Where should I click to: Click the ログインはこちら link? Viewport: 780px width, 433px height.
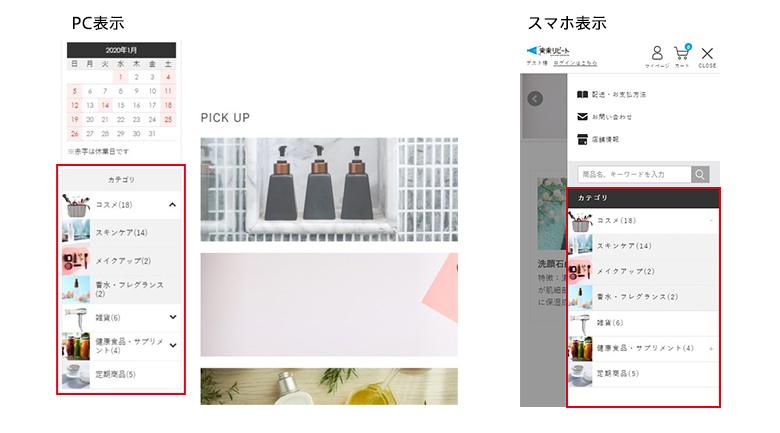(x=575, y=63)
